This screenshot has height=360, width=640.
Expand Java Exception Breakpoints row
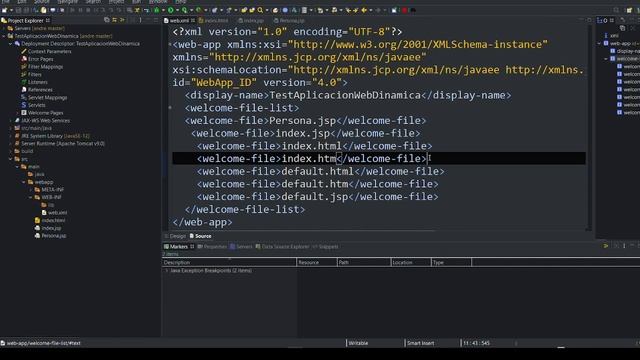(x=166, y=270)
